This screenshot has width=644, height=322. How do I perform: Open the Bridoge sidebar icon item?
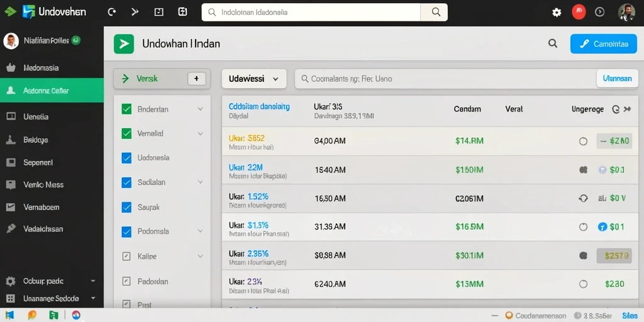pos(11,140)
